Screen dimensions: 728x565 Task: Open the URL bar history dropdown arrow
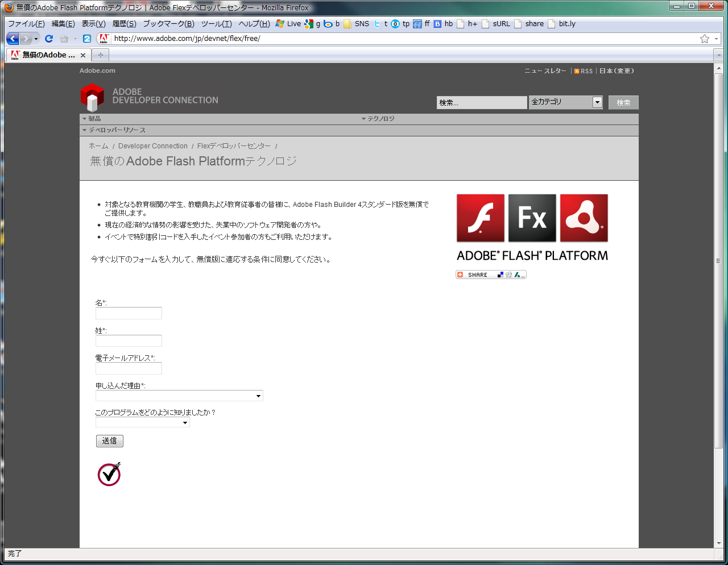(716, 39)
